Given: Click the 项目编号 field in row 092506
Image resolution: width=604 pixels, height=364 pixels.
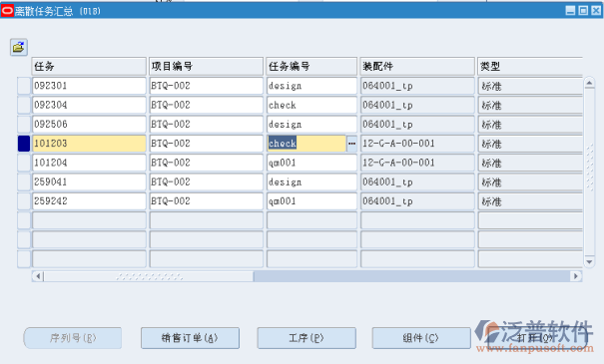Looking at the screenshot, I should (x=206, y=125).
